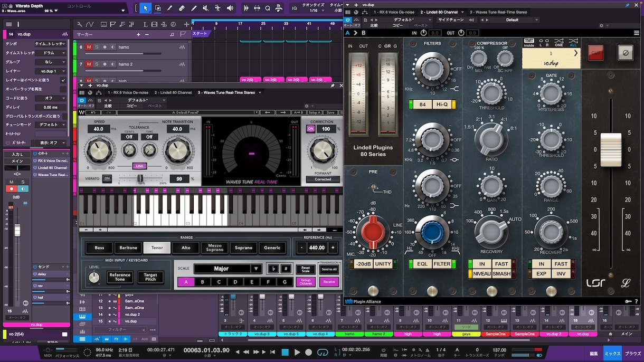The height and width of the screenshot is (362, 644).
Task: Click the Stop button in the transport
Action: click(285, 352)
